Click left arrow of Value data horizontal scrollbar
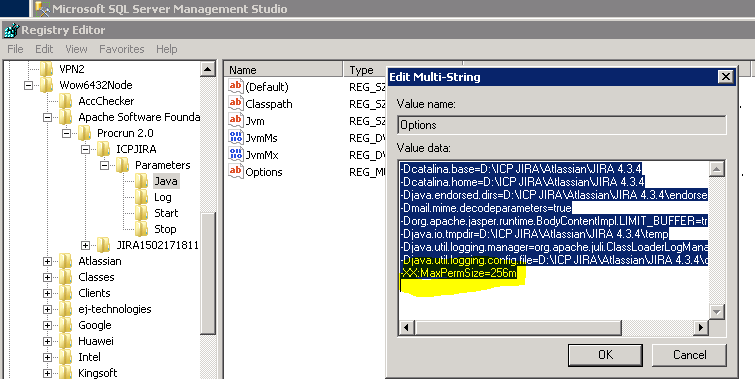 [406, 327]
